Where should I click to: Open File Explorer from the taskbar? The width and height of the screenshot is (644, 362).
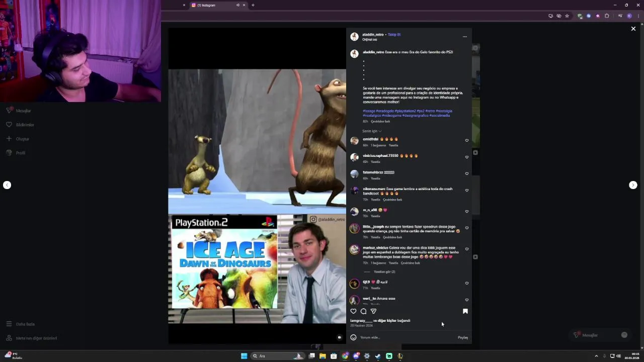coord(323,356)
